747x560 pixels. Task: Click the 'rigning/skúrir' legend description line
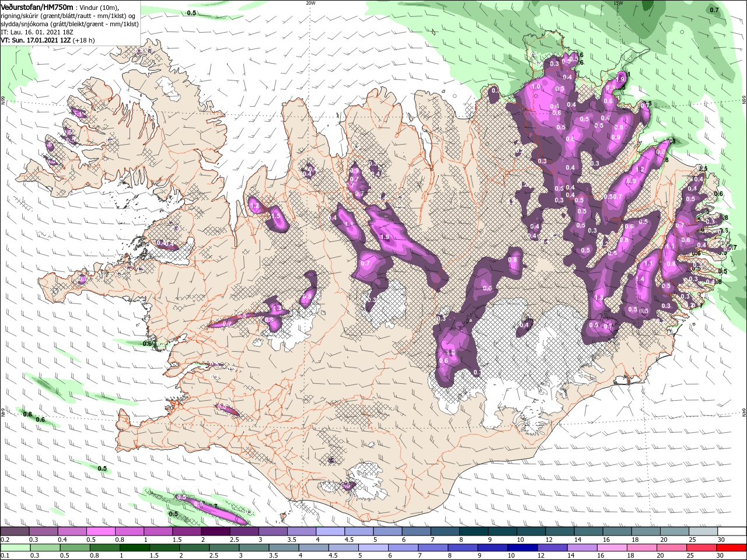tap(68, 15)
